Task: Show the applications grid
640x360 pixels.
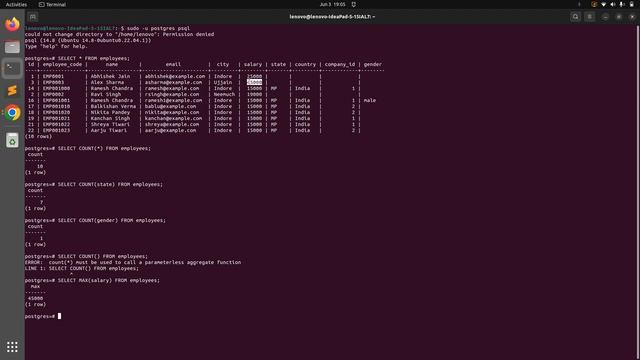Action: (x=12, y=347)
